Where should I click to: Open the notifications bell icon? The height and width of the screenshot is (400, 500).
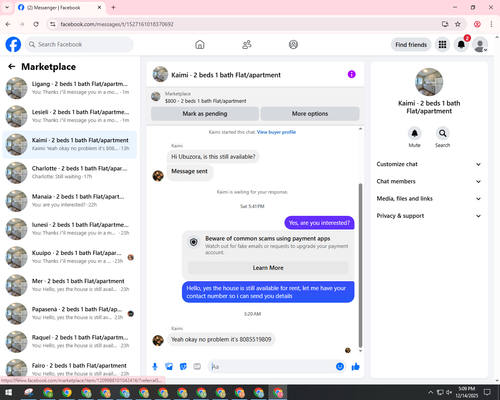(461, 44)
